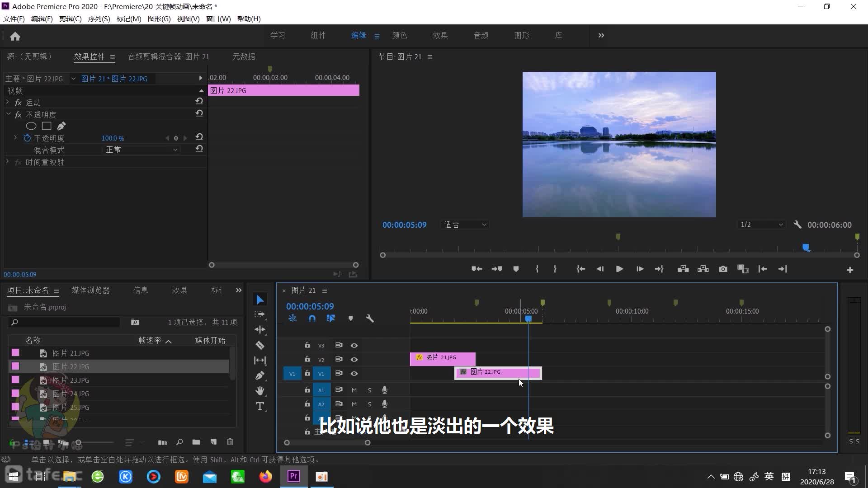This screenshot has height=488, width=868.
Task: Switch to 效果 workspace tab
Action: pyautogui.click(x=440, y=35)
